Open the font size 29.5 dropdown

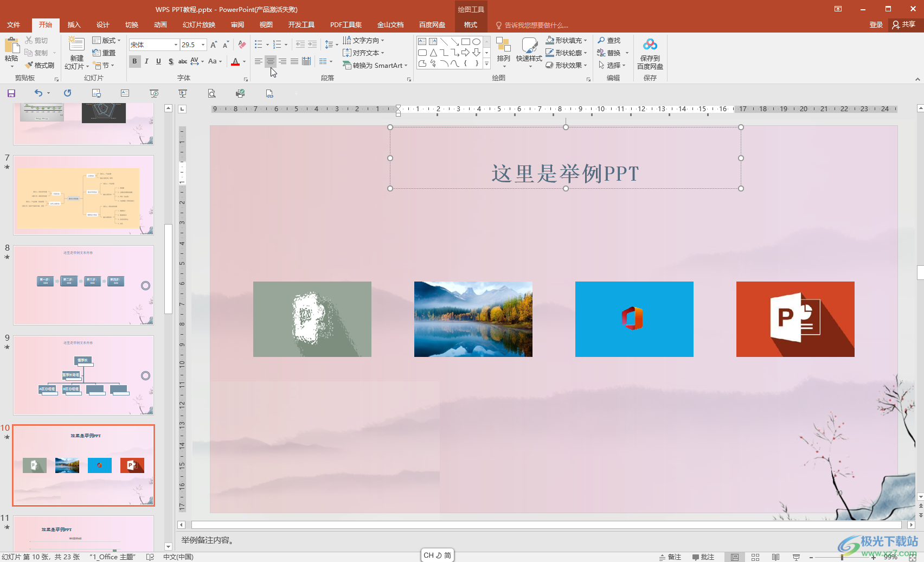pyautogui.click(x=203, y=45)
